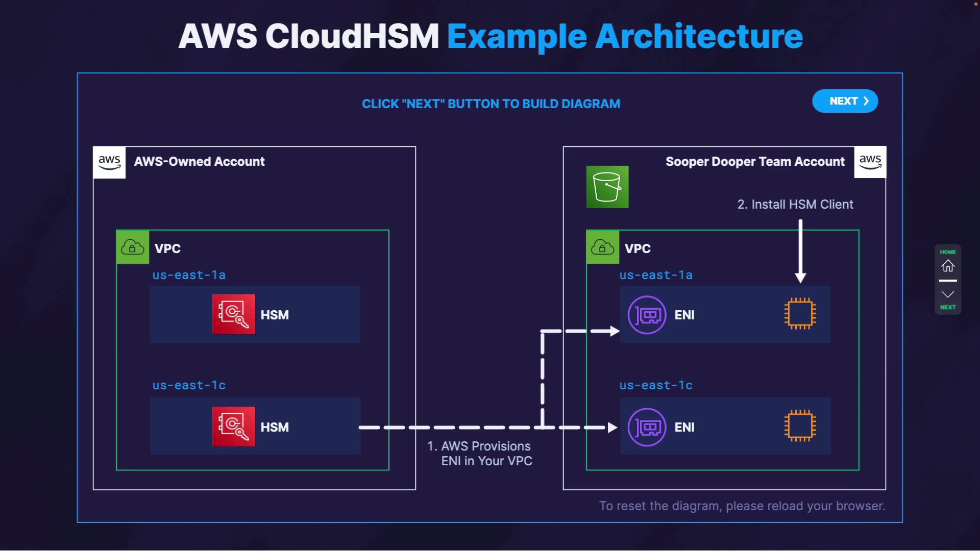Screen dimensions: 980x551
Task: Click the us-east-1c label in the right VPC
Action: click(656, 385)
